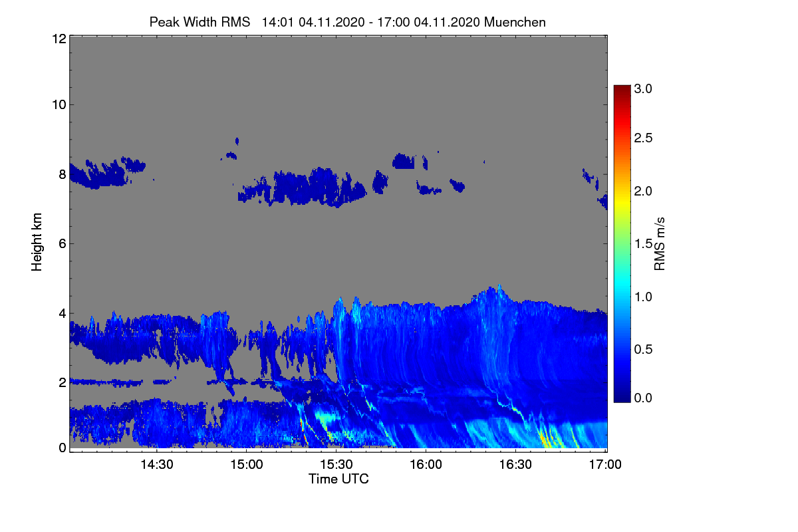Click the 16:00 time tick label
Screen dimensions: 798x532
click(x=426, y=465)
